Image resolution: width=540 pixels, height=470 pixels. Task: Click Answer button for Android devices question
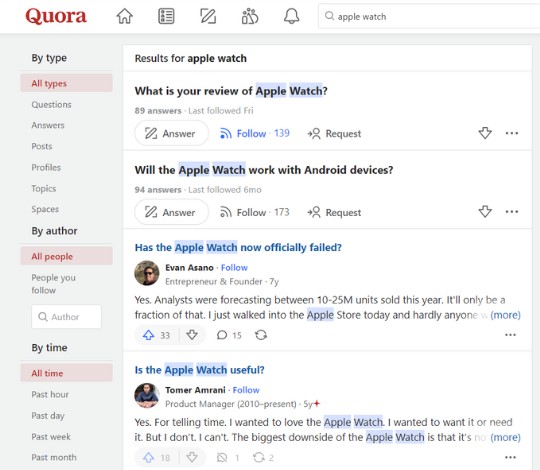(x=171, y=212)
